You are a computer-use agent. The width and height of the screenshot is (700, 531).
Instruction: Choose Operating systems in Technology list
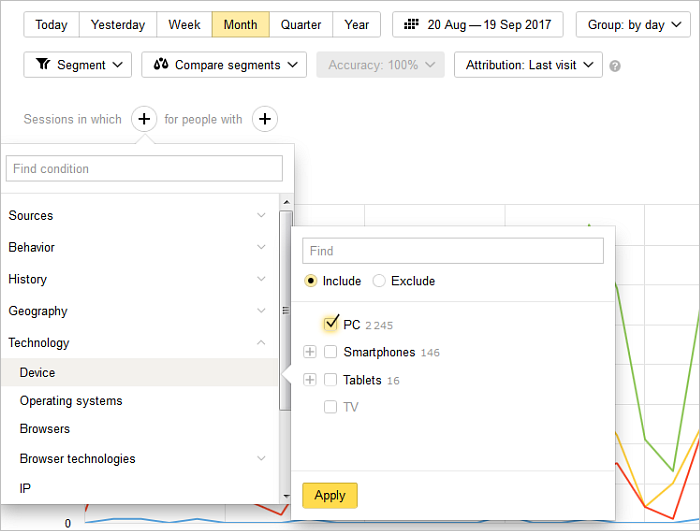(71, 401)
